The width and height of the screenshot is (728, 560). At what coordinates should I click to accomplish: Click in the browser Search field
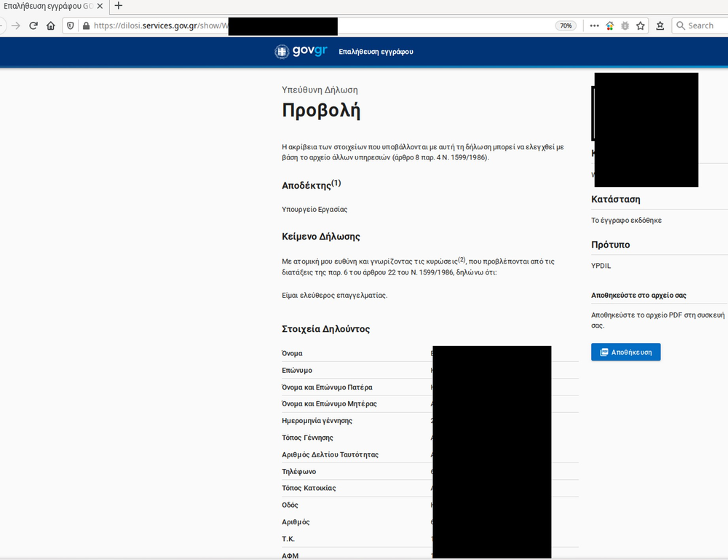703,25
